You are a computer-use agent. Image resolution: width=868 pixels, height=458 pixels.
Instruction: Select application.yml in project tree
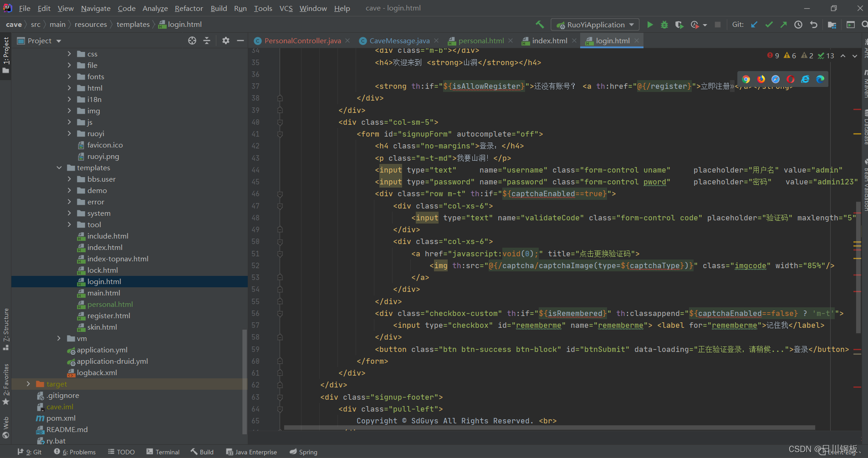(102, 350)
